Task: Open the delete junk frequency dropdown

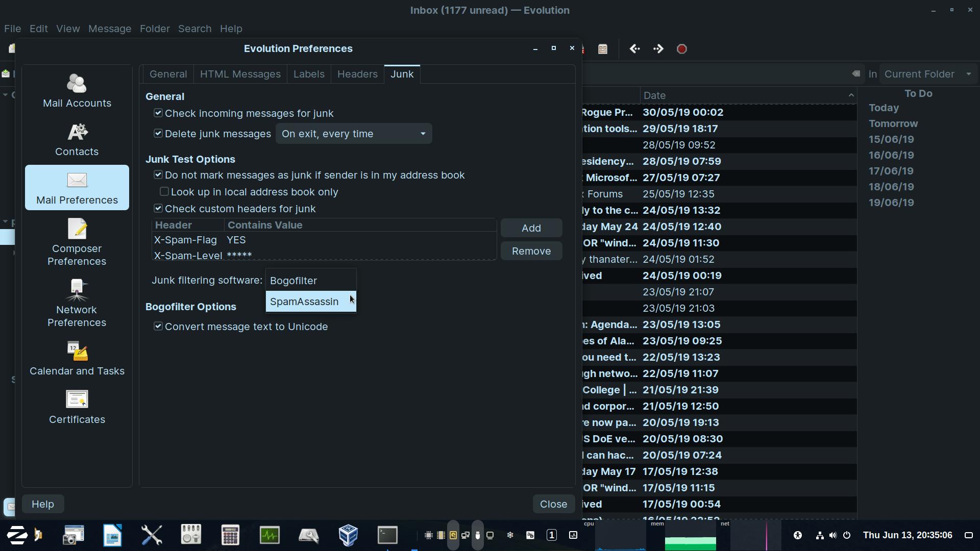Action: point(353,134)
